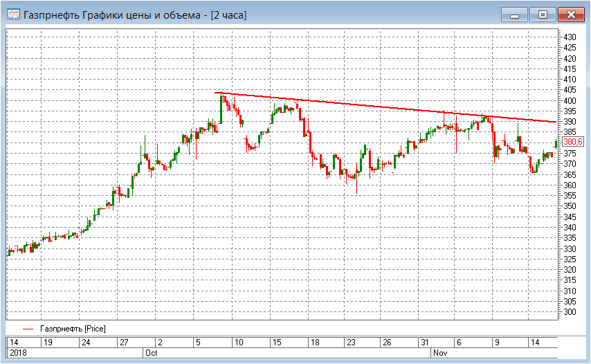Click the 400 price level on axis

pos(570,100)
